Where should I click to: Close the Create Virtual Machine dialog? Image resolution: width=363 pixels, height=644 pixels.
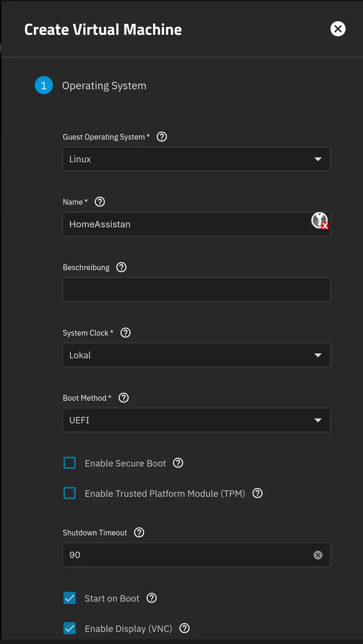tap(338, 29)
